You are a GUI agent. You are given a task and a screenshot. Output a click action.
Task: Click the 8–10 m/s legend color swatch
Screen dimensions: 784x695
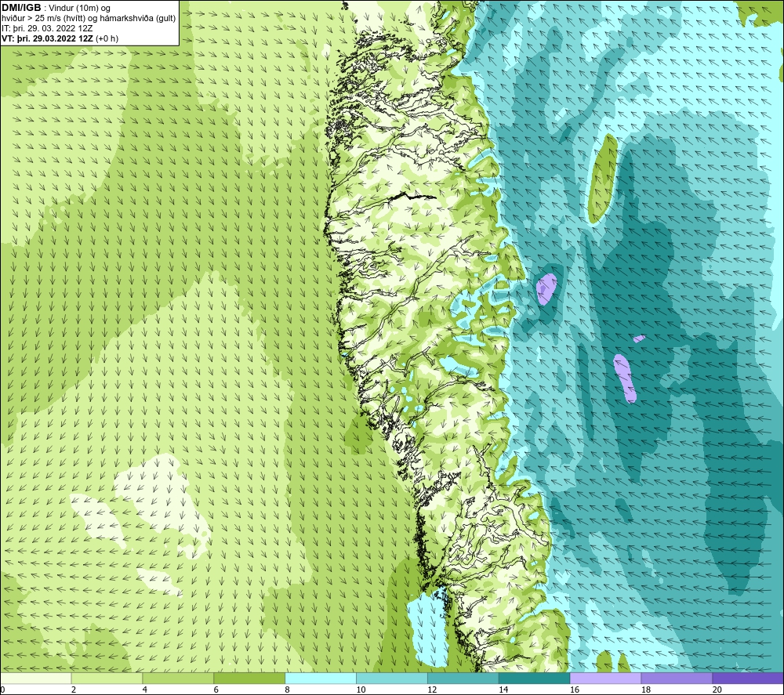(x=321, y=678)
